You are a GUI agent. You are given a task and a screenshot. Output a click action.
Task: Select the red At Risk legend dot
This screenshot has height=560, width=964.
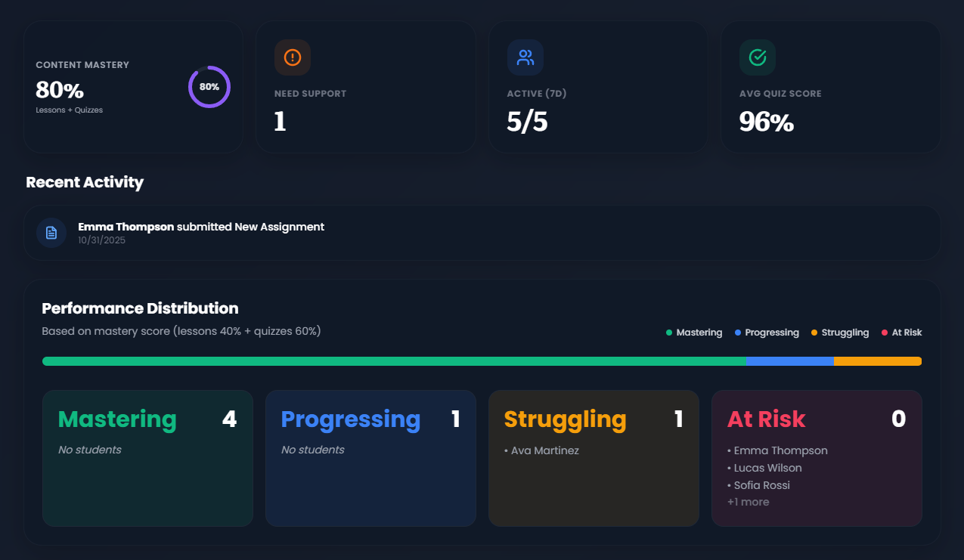[886, 332]
